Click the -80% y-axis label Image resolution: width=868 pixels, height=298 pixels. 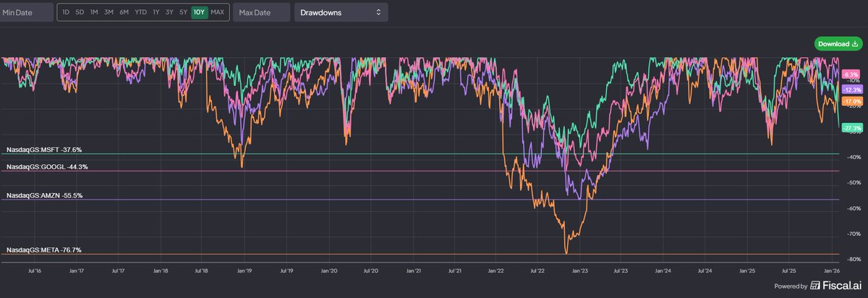(854, 259)
